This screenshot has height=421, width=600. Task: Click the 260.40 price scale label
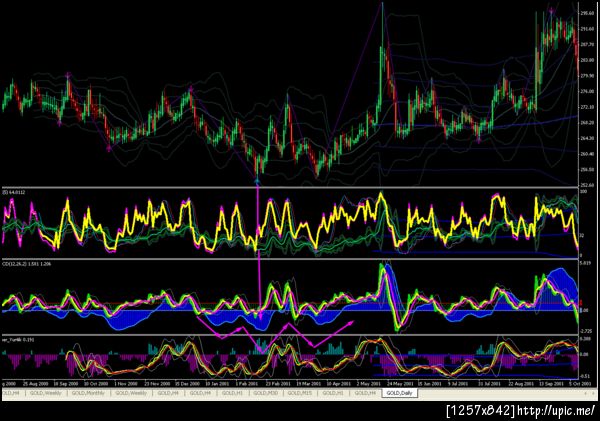tap(587, 154)
